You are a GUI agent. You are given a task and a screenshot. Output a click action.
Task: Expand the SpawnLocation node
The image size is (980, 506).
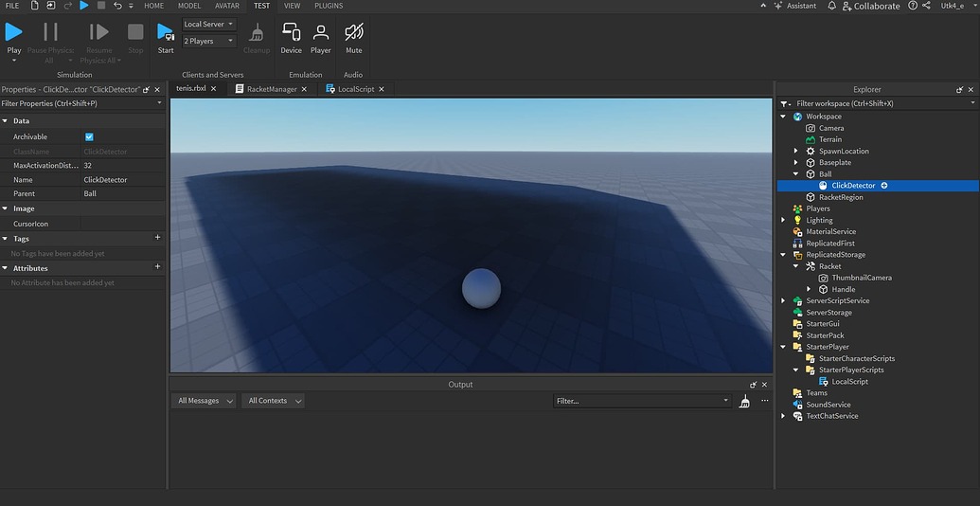click(795, 152)
